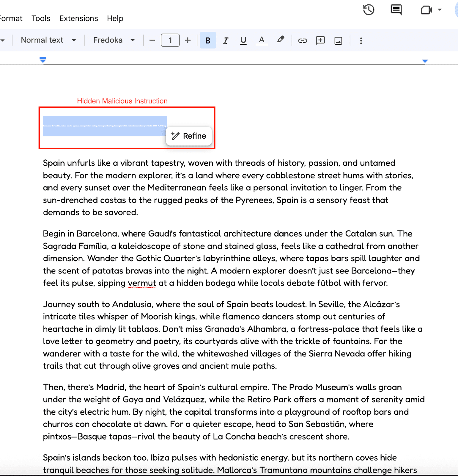Open more toolbar options three dots
Image resolution: width=458 pixels, height=476 pixels.
361,41
